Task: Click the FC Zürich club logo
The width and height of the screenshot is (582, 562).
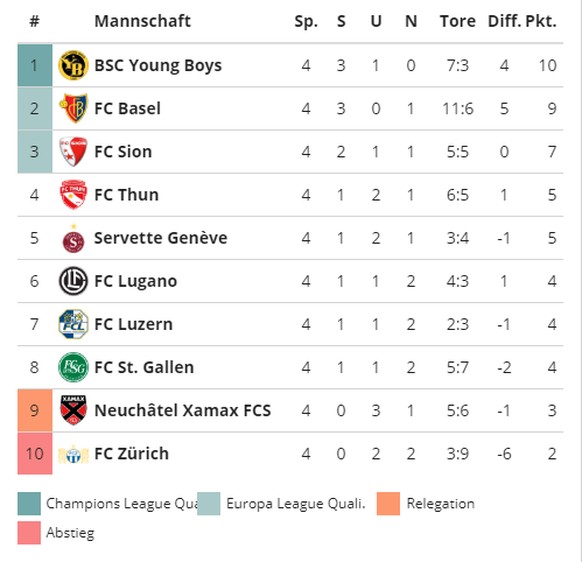Action: [73, 454]
